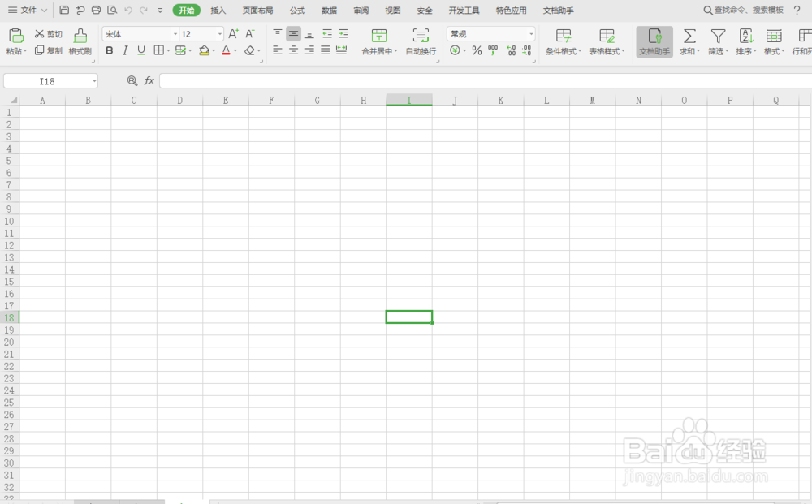This screenshot has height=504, width=812.
Task: Open the number format dropdown (常规)
Action: (531, 33)
